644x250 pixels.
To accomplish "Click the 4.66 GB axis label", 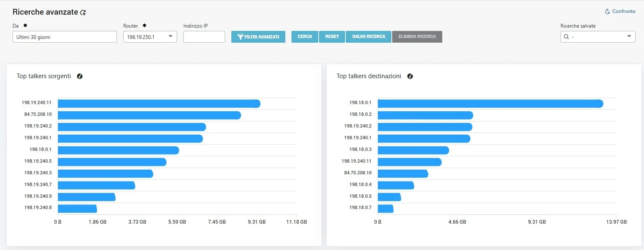I will click(457, 222).
